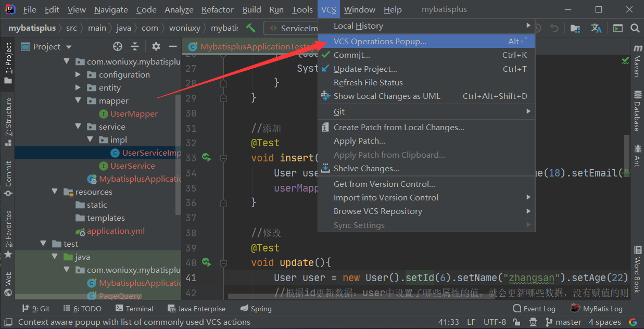Expand the configuration package
The image size is (644, 329).
78,74
